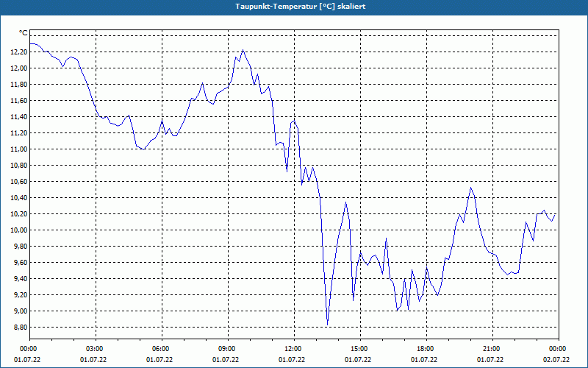The height and width of the screenshot is (368, 588).
Task: Click the 01.07.22 date under 12:00
Action: 292,360
